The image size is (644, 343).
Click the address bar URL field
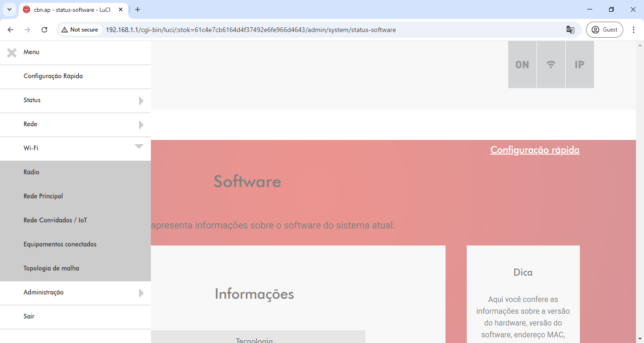[283, 30]
